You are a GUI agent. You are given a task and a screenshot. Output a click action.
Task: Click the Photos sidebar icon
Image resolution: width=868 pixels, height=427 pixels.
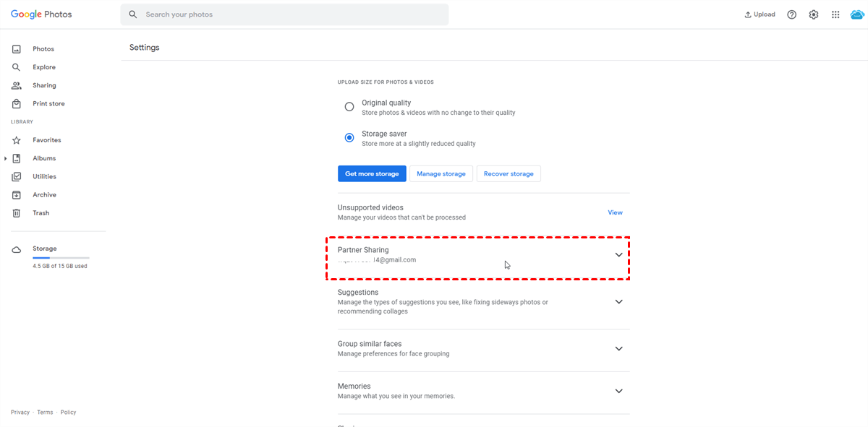[x=17, y=49]
